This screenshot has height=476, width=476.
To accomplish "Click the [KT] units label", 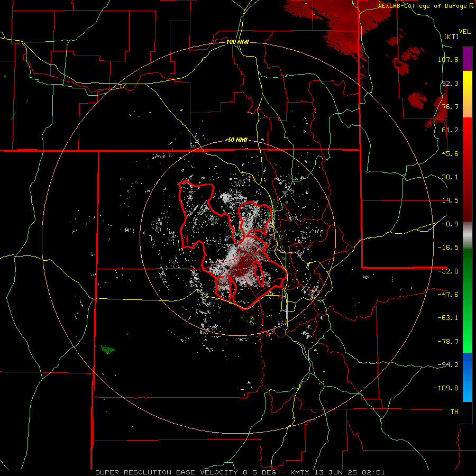I will [x=451, y=36].
